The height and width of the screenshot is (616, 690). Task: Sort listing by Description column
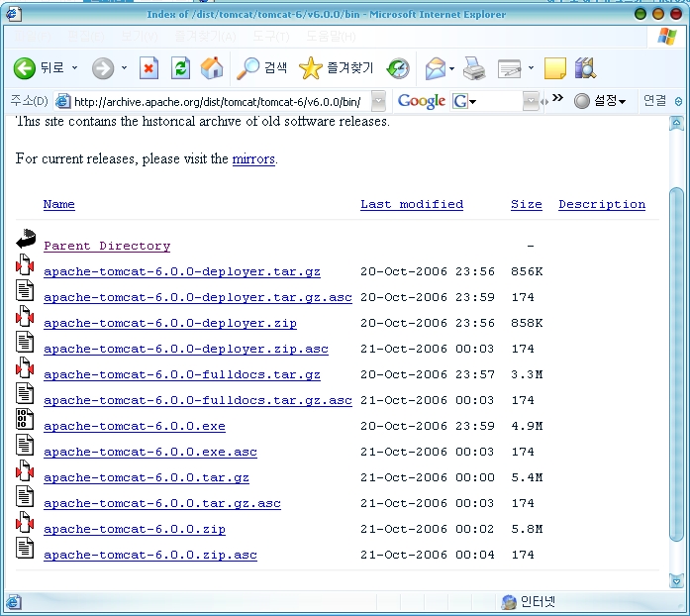(x=602, y=204)
